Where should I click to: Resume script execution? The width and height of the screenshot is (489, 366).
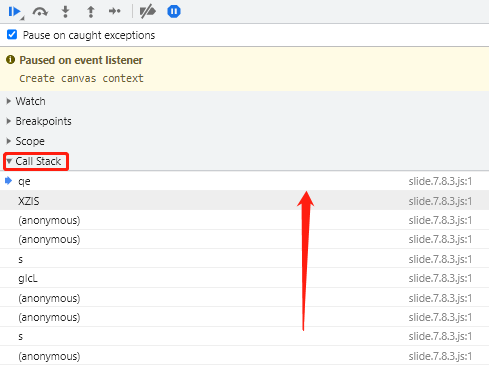coord(14,12)
